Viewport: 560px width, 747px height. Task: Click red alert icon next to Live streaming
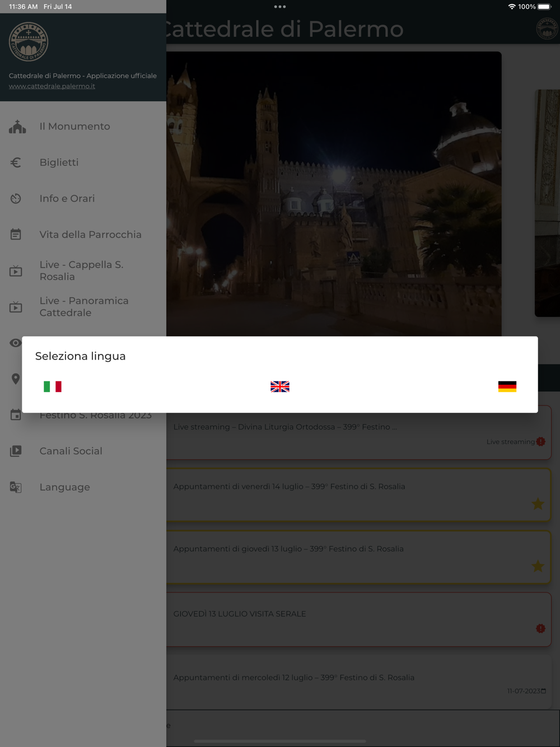click(x=540, y=442)
